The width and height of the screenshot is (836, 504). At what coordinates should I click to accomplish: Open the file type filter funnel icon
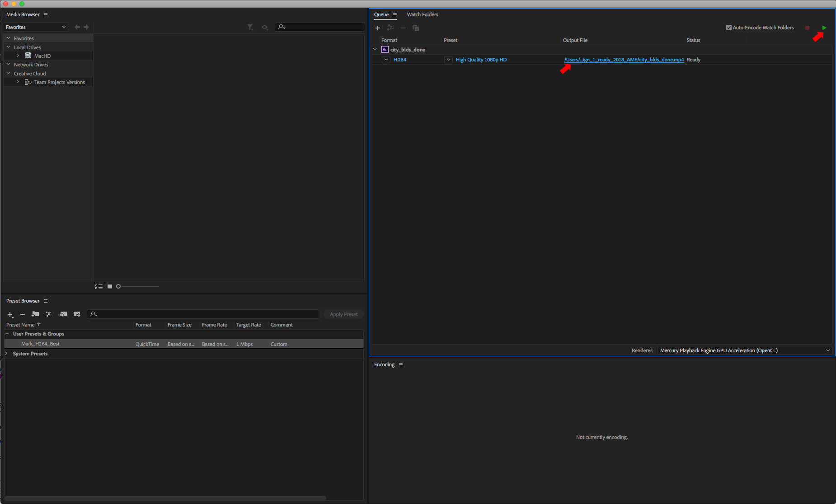pyautogui.click(x=250, y=28)
